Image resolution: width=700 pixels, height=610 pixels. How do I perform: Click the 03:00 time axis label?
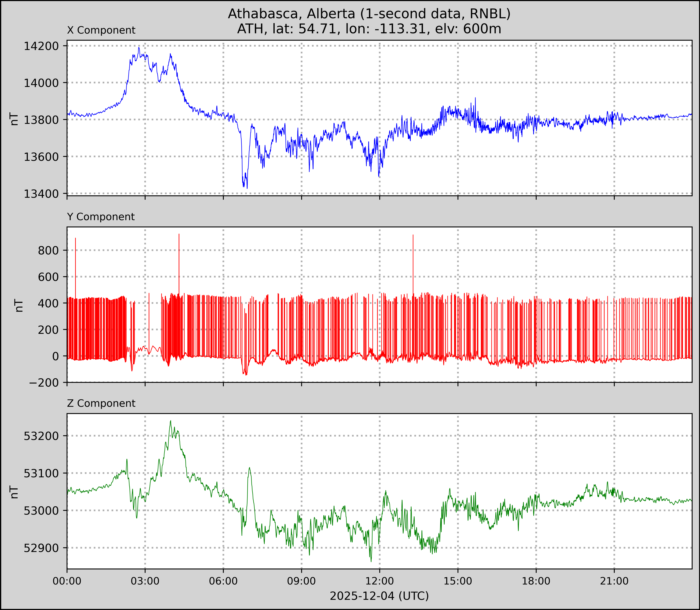pos(145,581)
